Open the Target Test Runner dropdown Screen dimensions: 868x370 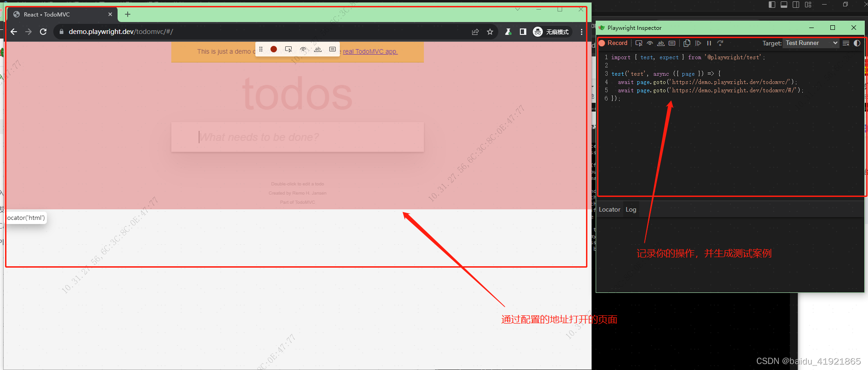coord(812,43)
